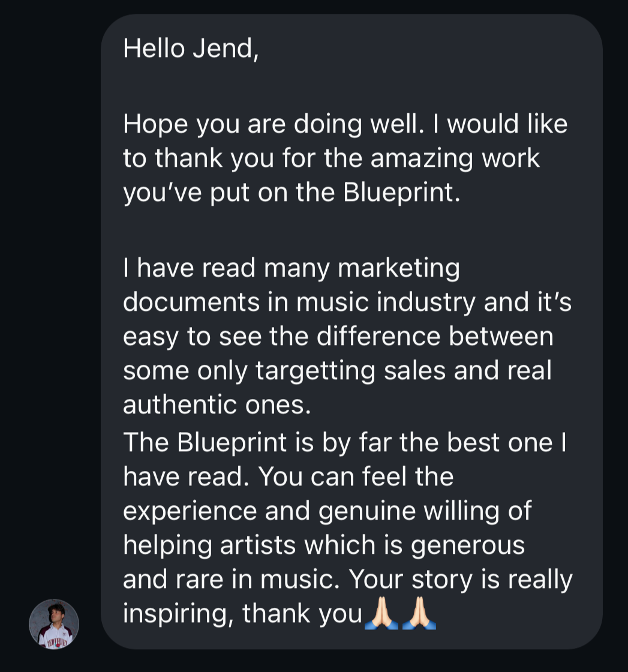
Task: Click the text "authentic ones."
Action: point(217,405)
